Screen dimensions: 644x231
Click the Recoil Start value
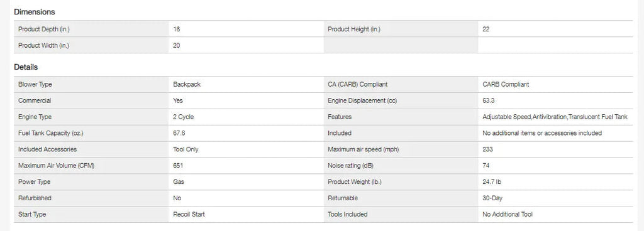(x=189, y=215)
